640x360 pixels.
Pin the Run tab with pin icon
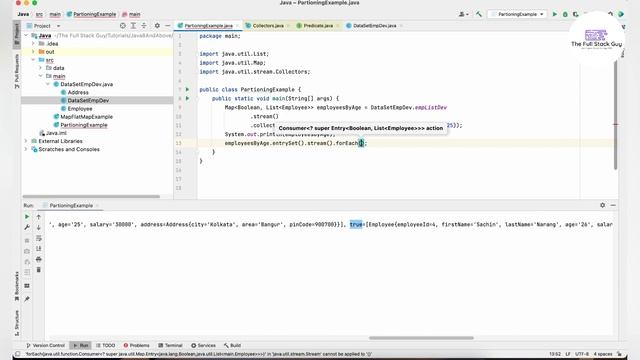click(x=27, y=299)
